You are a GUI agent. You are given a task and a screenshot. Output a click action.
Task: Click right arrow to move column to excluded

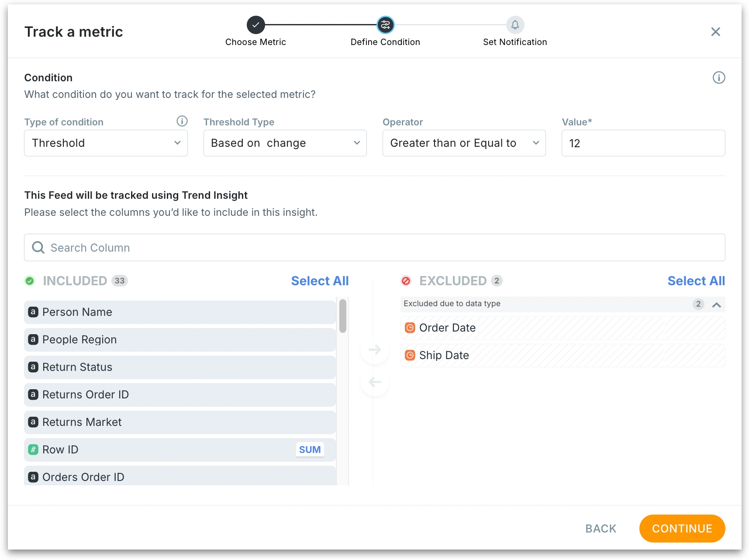pyautogui.click(x=375, y=349)
